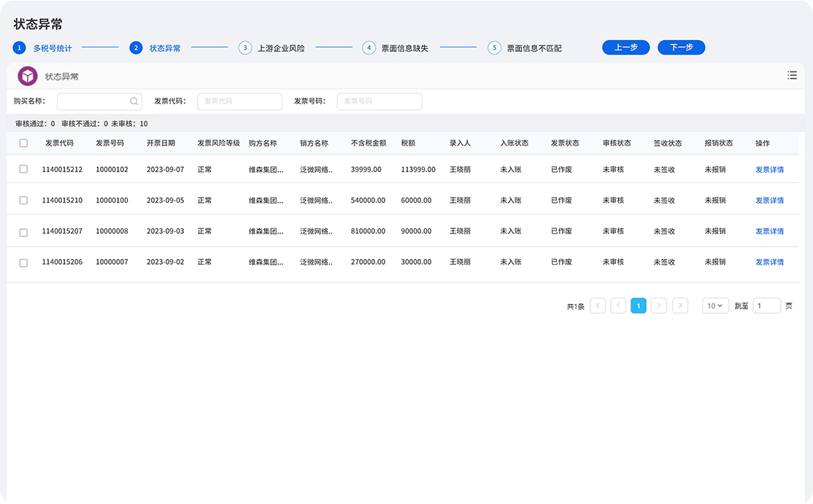Switch to 票面信息缺失 step

404,48
